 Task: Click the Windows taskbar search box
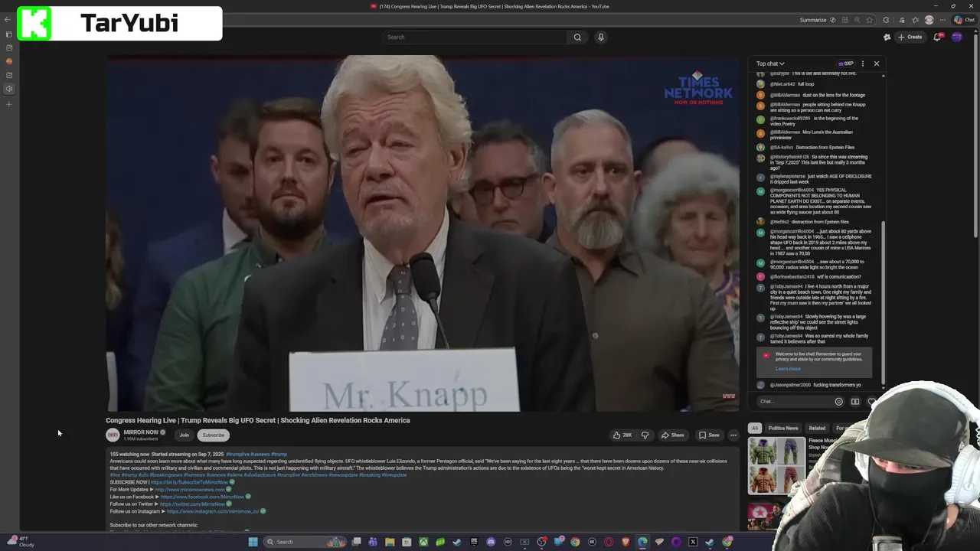304,542
